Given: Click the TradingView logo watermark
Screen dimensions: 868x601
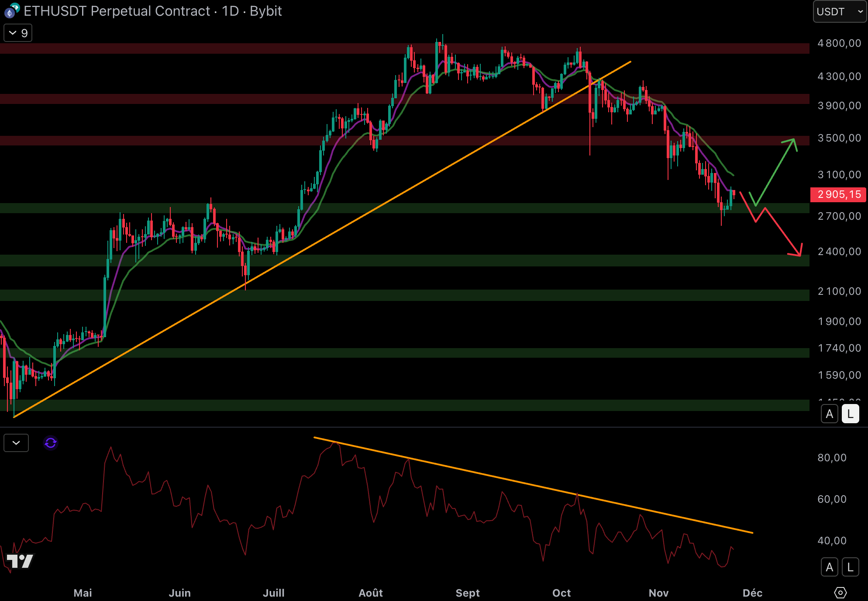Looking at the screenshot, I should point(20,561).
